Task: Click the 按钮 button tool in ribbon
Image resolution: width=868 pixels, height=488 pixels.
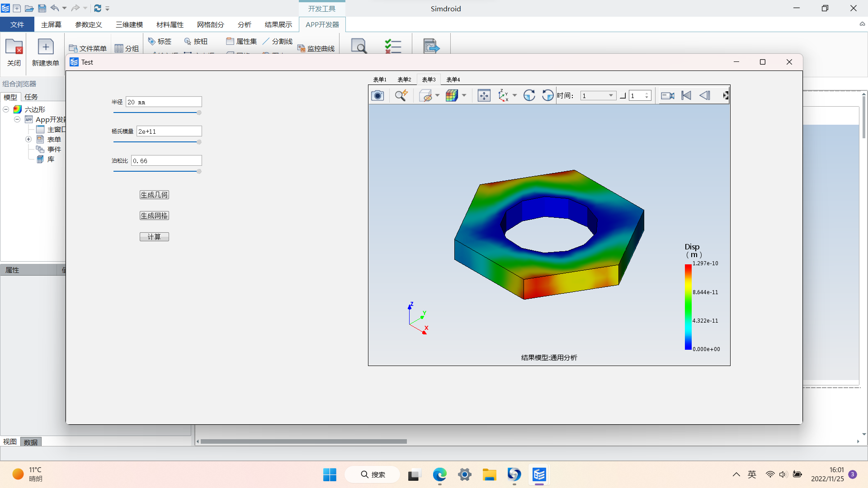Action: [x=196, y=41]
